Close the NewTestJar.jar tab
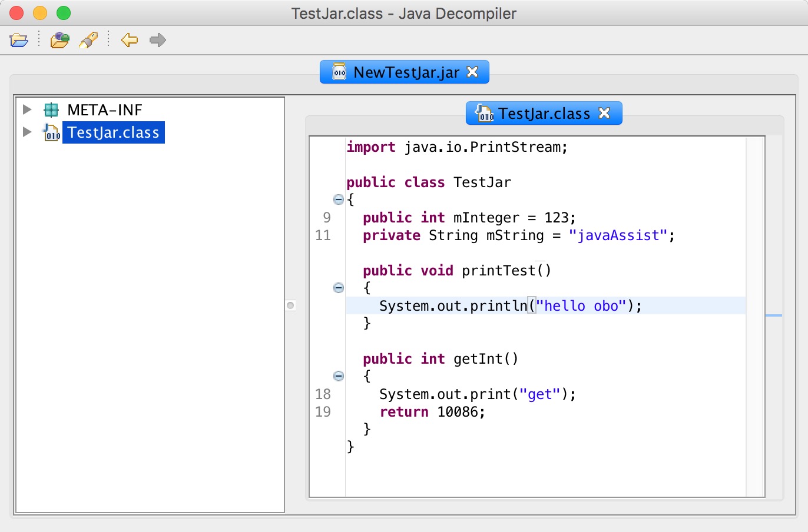 [473, 71]
